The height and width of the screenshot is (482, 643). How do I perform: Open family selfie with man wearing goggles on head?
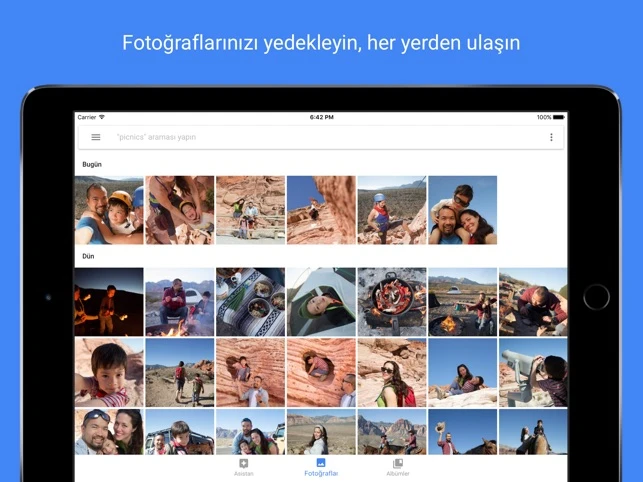point(109,432)
